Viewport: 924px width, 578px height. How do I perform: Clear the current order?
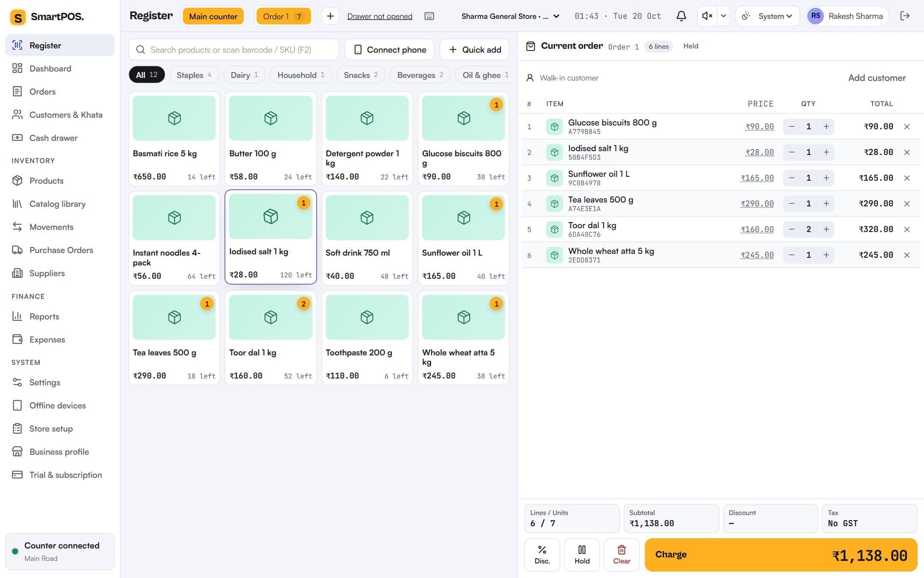coord(622,555)
